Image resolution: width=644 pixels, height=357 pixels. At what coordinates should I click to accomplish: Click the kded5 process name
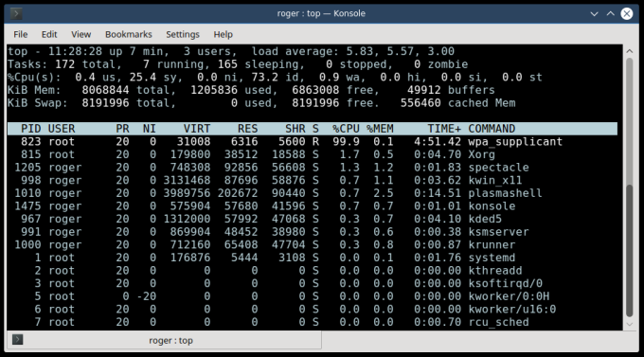485,219
